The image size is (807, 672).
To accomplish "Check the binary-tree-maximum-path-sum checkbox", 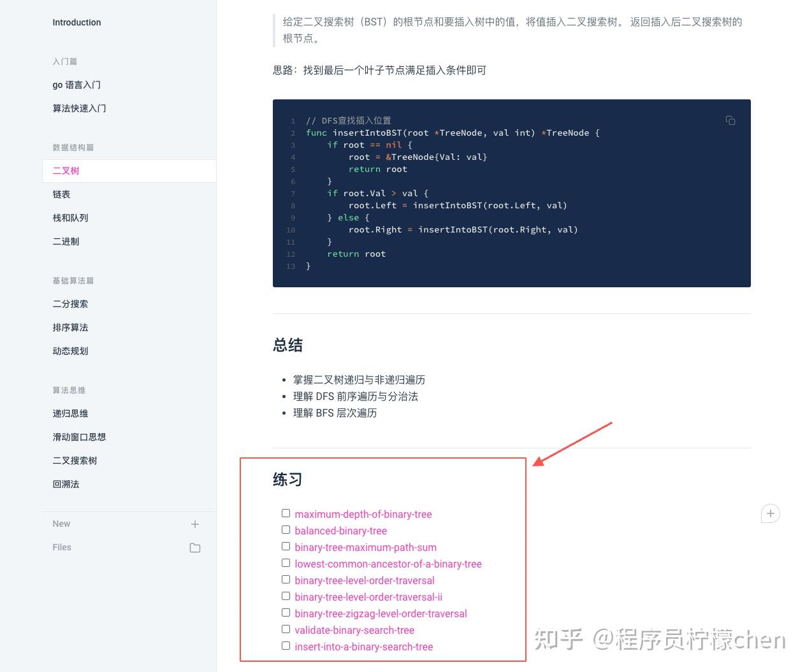I will tap(286, 546).
